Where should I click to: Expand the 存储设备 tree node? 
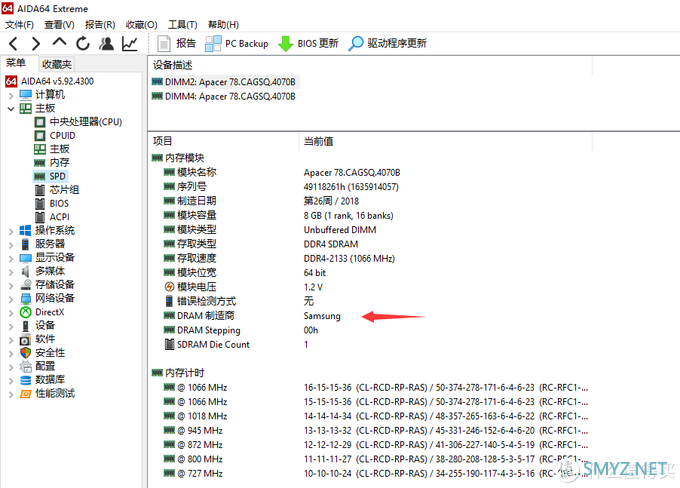coord(11,285)
